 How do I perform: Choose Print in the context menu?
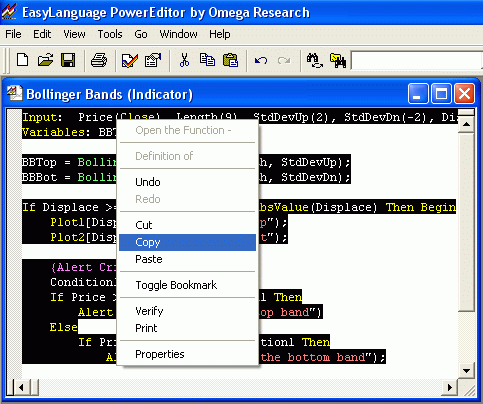tap(187, 328)
